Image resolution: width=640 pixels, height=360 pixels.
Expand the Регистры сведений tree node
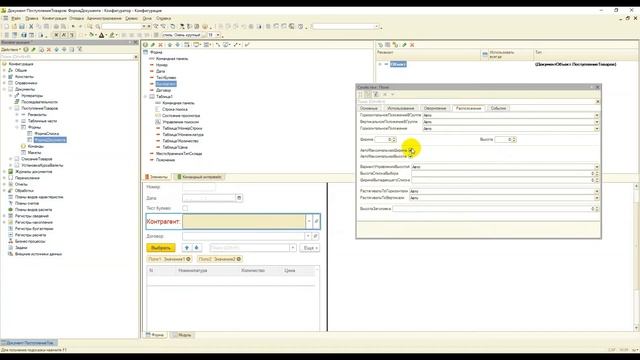pyautogui.click(x=4, y=216)
